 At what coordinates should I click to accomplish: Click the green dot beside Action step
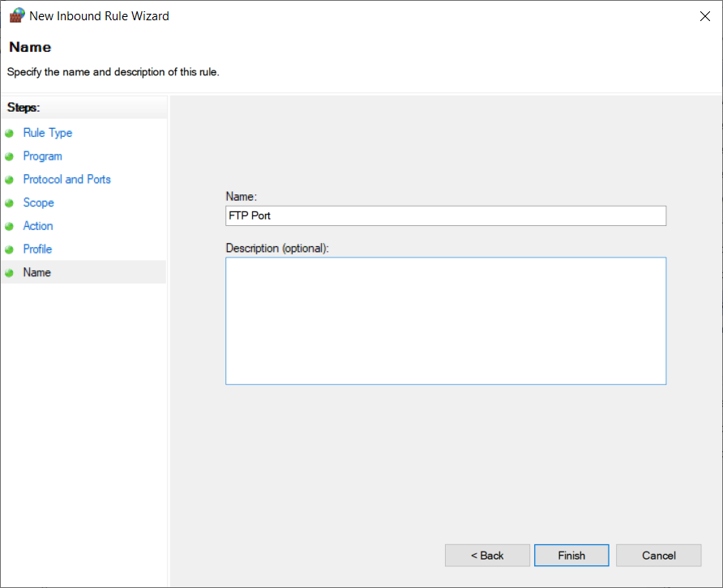tap(10, 227)
